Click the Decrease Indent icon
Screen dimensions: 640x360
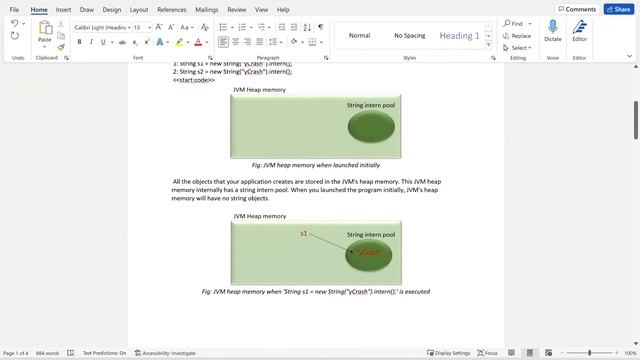(281, 27)
